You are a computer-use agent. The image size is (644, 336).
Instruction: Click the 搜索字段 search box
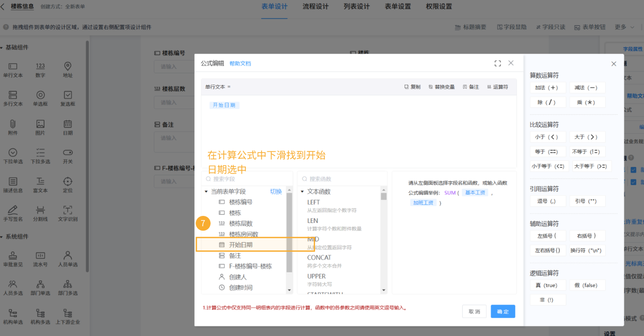coord(247,179)
